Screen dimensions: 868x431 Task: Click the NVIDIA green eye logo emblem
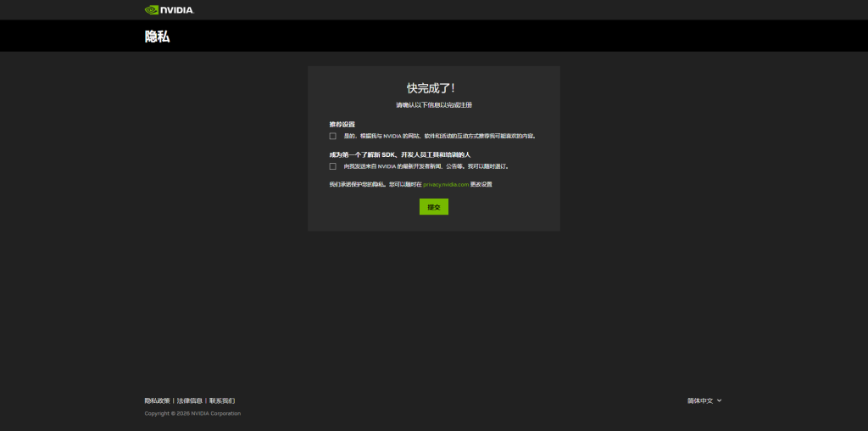click(x=152, y=10)
